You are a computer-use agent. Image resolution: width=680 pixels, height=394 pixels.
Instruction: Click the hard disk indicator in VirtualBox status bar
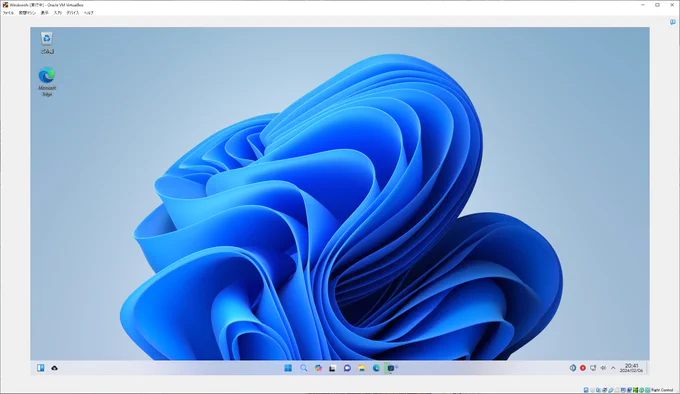point(586,390)
